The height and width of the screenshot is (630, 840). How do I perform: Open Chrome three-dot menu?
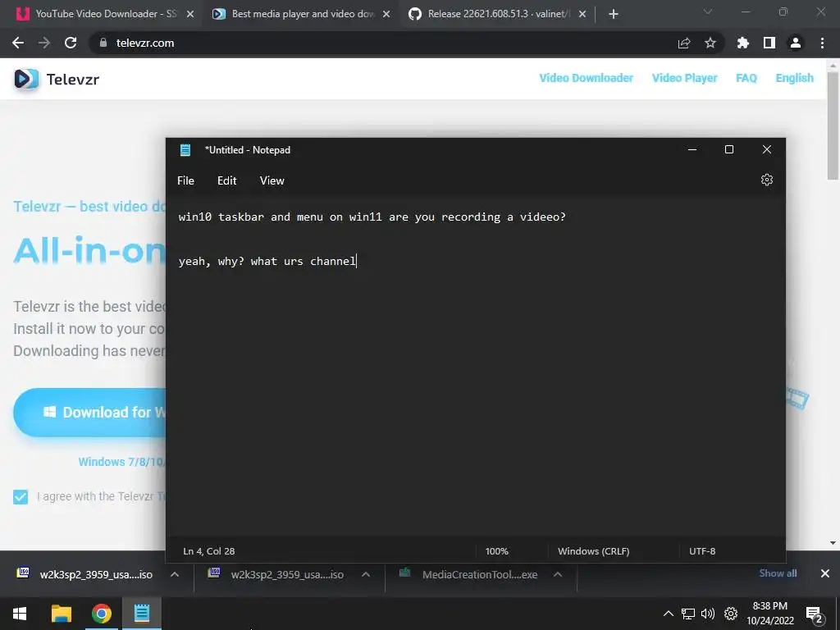click(822, 43)
